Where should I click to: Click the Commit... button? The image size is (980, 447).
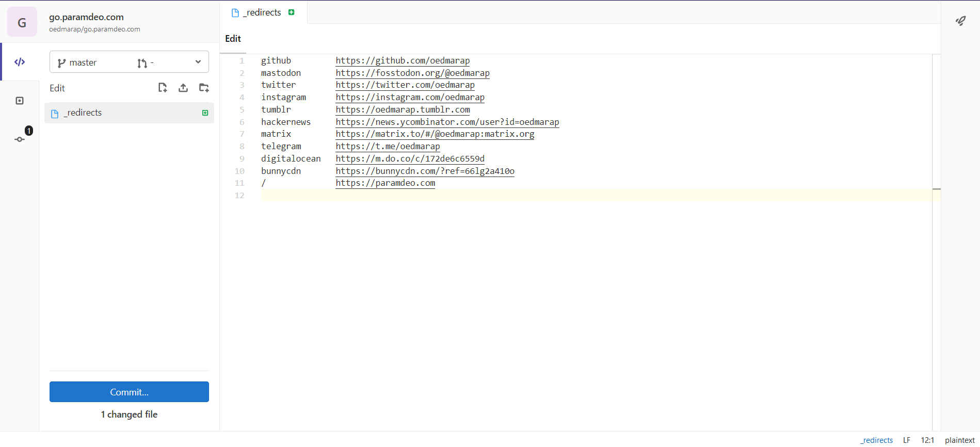point(129,392)
